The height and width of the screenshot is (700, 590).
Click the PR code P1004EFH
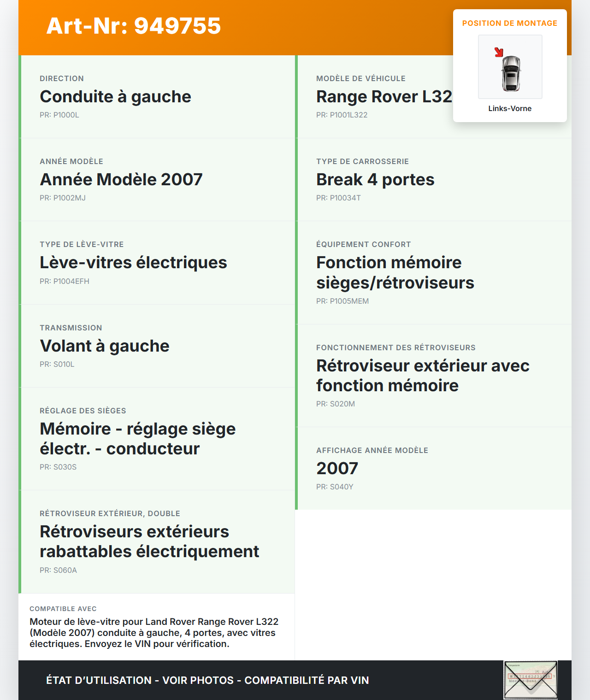pos(65,281)
